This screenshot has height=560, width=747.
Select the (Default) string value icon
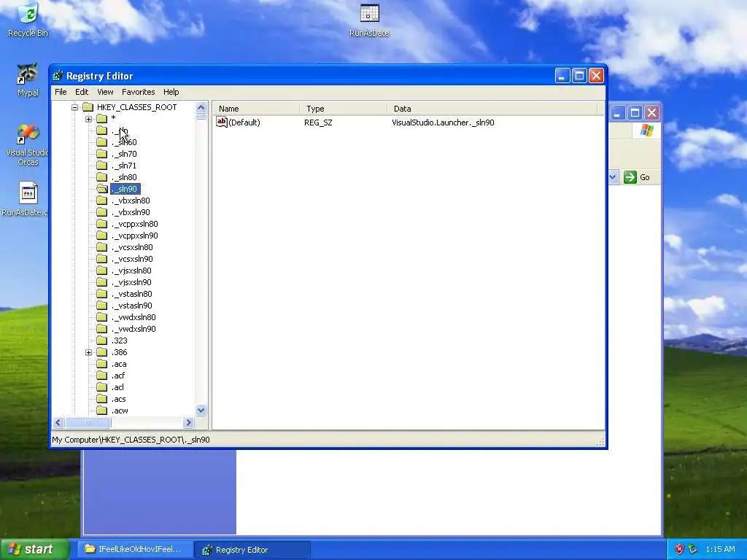222,122
